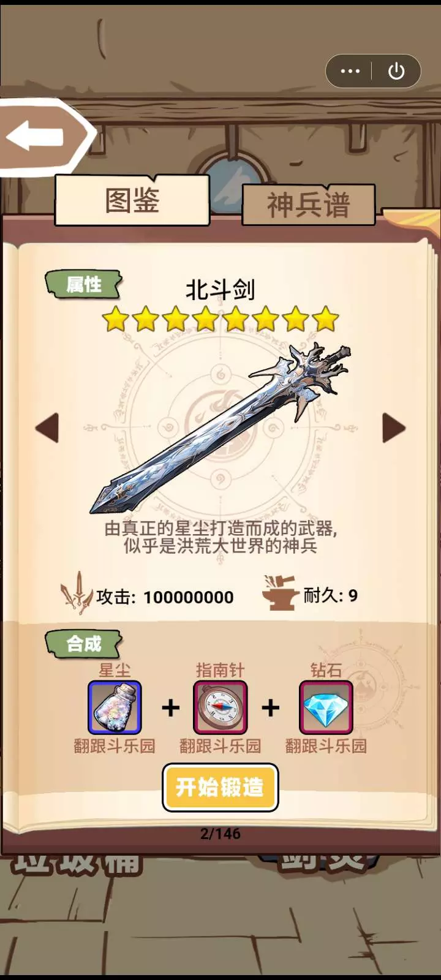Tap the anvil durability icon

pos(281,593)
